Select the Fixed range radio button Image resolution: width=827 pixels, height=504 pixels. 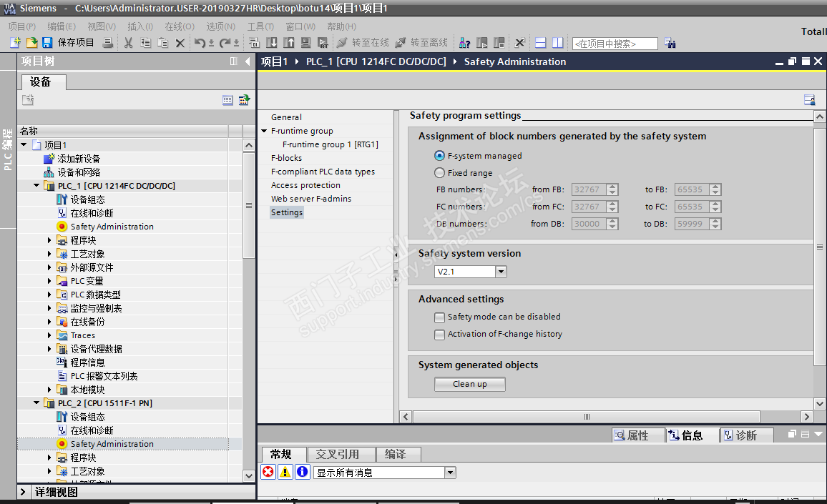coord(439,173)
